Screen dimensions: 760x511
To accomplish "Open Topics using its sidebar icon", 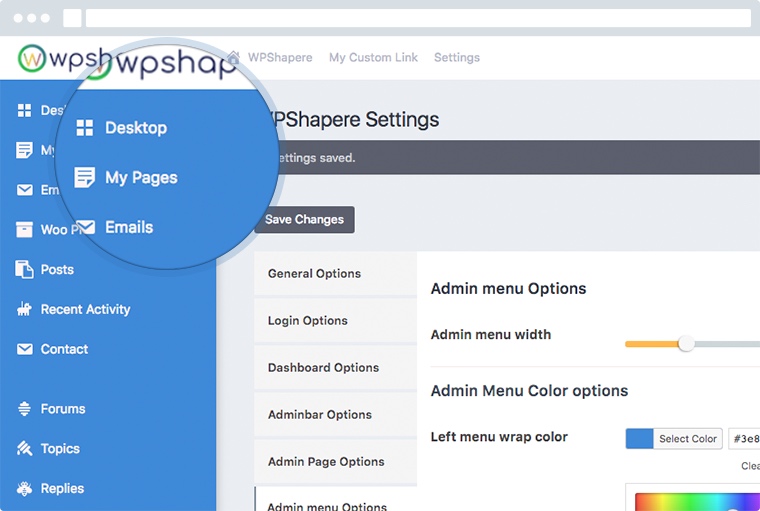I will (24, 448).
